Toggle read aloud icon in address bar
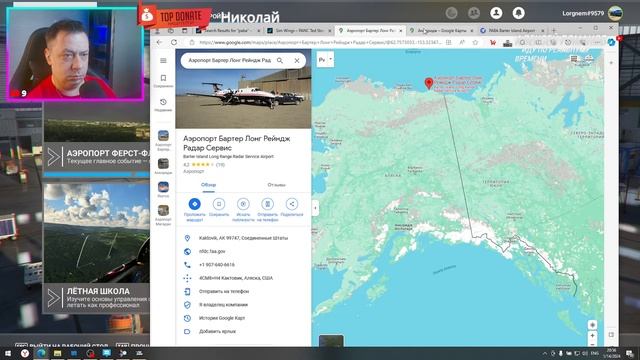The height and width of the screenshot is (360, 640). click(462, 42)
